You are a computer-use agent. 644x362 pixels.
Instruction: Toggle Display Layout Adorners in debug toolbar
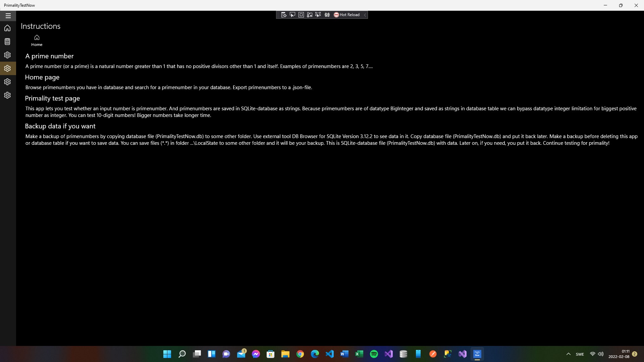click(x=301, y=15)
